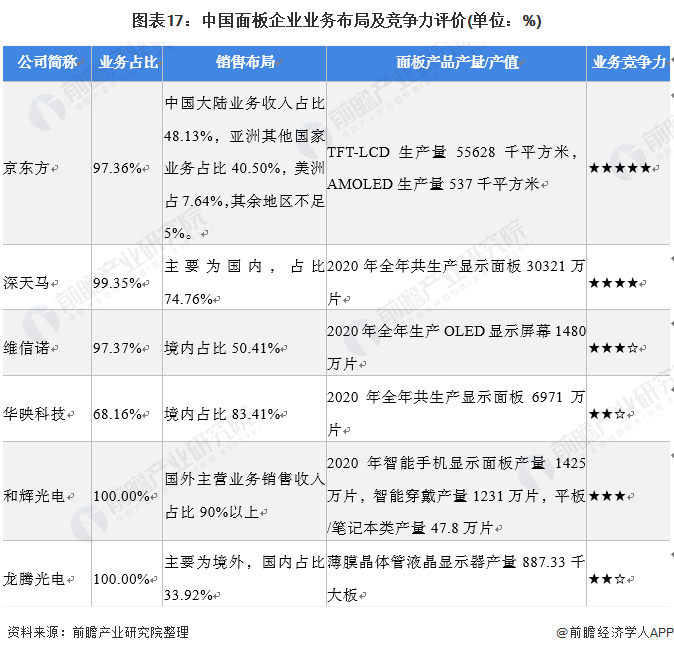Click the value 97.37%
This screenshot has width=674, height=653.
pos(117,348)
